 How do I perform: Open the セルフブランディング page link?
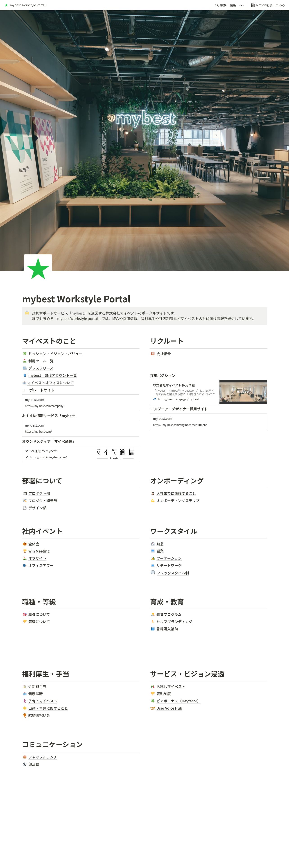tap(174, 622)
